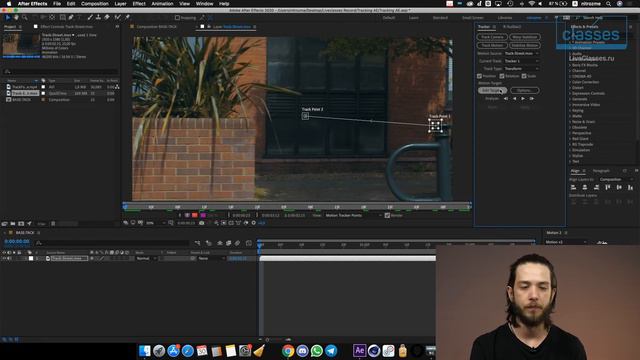Analyze forward play button in Tracker
The image size is (640, 360).
(523, 99)
